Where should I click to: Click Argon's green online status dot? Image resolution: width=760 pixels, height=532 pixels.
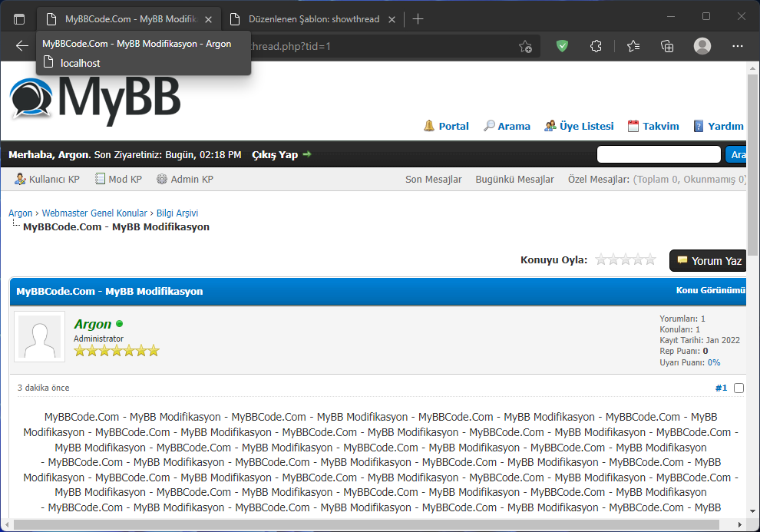click(119, 324)
